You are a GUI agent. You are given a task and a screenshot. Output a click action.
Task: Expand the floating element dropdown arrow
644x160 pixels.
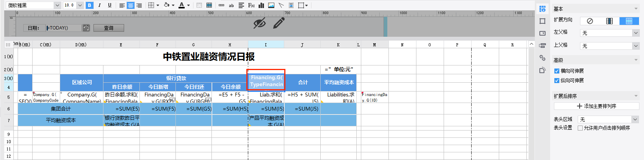307,5
